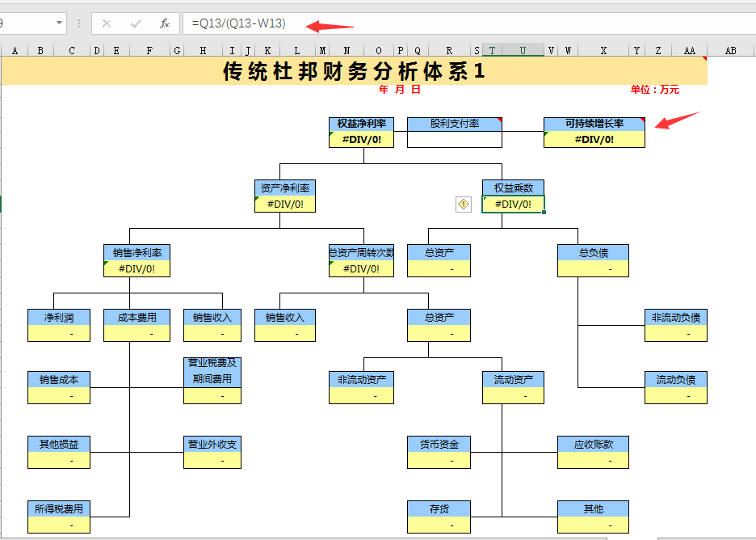Select the 流动负债 label cell
The width and height of the screenshot is (756, 540).
[x=676, y=380]
